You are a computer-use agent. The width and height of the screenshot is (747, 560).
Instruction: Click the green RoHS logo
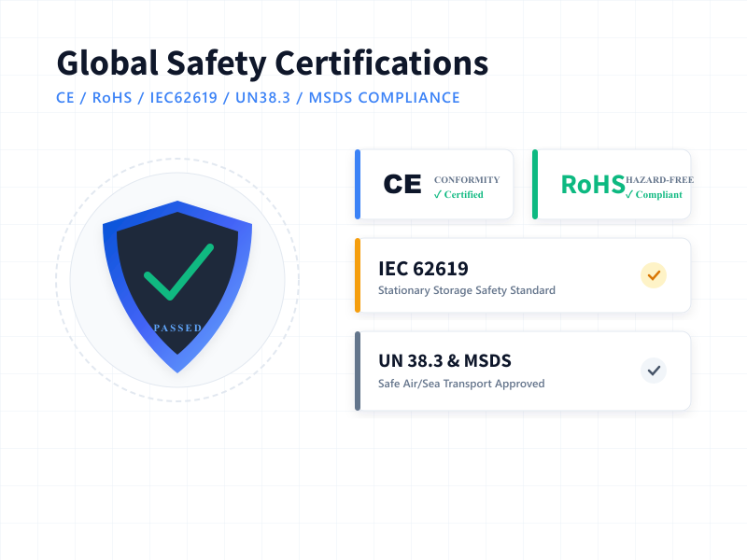coord(593,185)
